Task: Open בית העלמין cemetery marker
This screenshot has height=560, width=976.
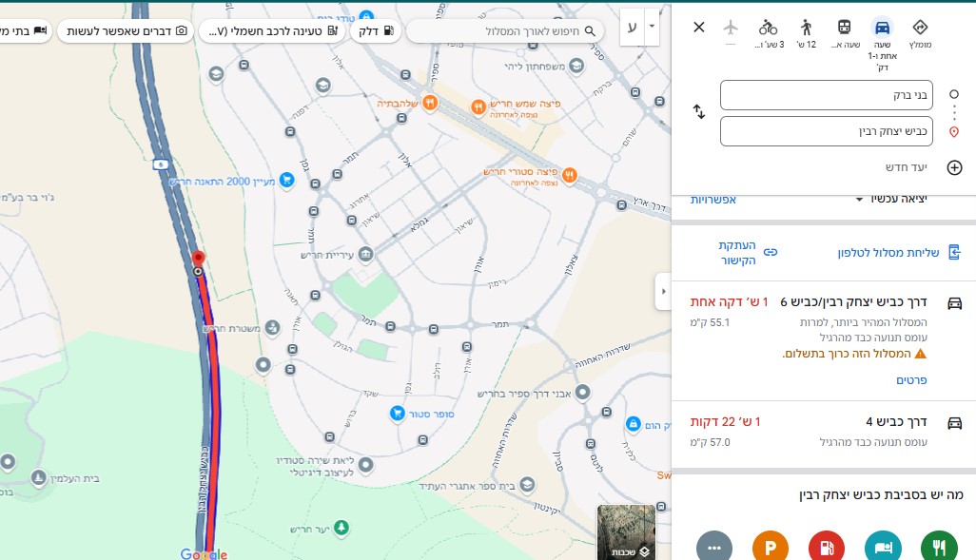Action: pyautogui.click(x=39, y=478)
